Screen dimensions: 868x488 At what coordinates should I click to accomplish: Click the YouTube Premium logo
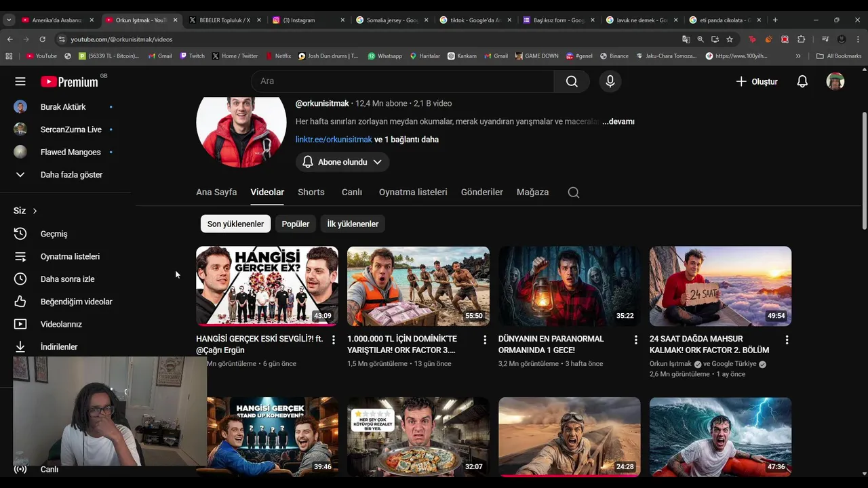click(69, 81)
